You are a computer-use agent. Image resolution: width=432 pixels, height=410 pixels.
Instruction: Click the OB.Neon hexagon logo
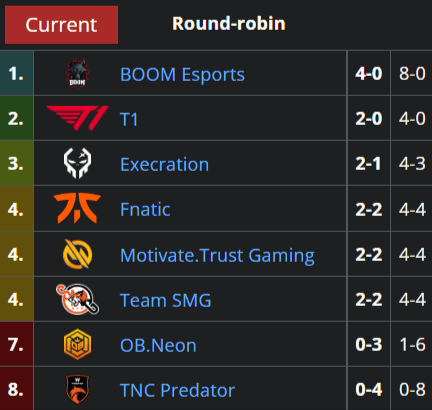[77, 344]
